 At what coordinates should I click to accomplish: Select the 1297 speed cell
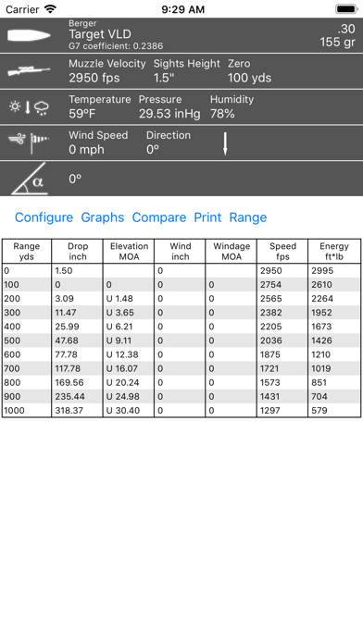pyautogui.click(x=282, y=410)
